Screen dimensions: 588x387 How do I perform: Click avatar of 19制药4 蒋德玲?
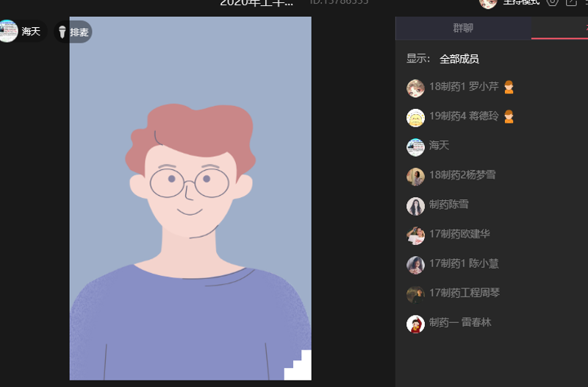click(415, 118)
